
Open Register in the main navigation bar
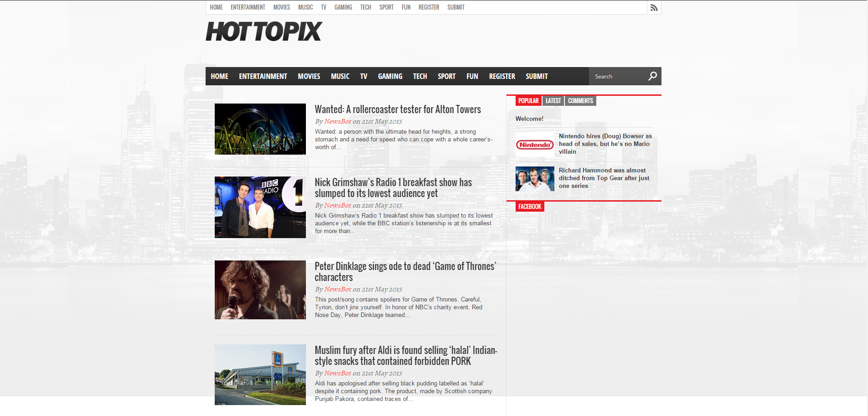(502, 76)
